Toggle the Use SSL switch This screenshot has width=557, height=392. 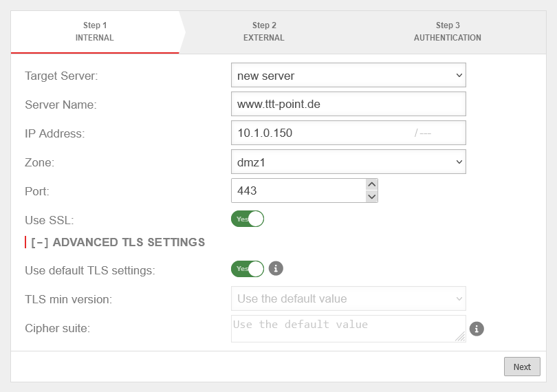pyautogui.click(x=248, y=219)
